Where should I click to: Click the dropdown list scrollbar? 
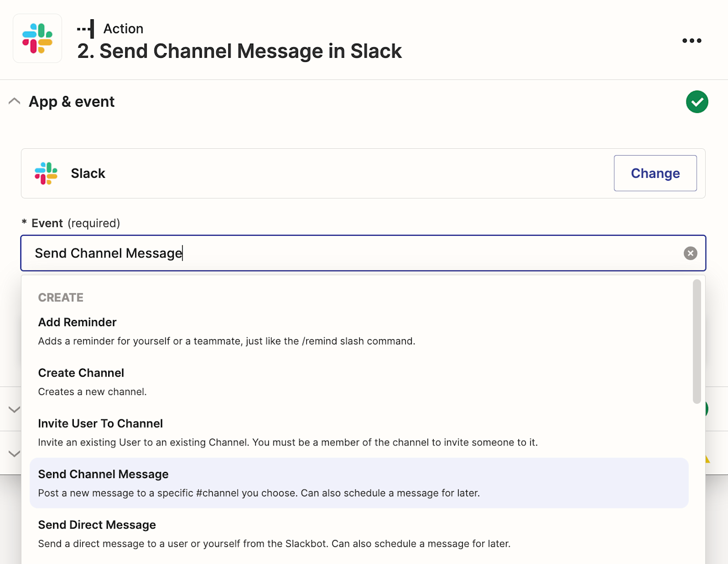697,341
